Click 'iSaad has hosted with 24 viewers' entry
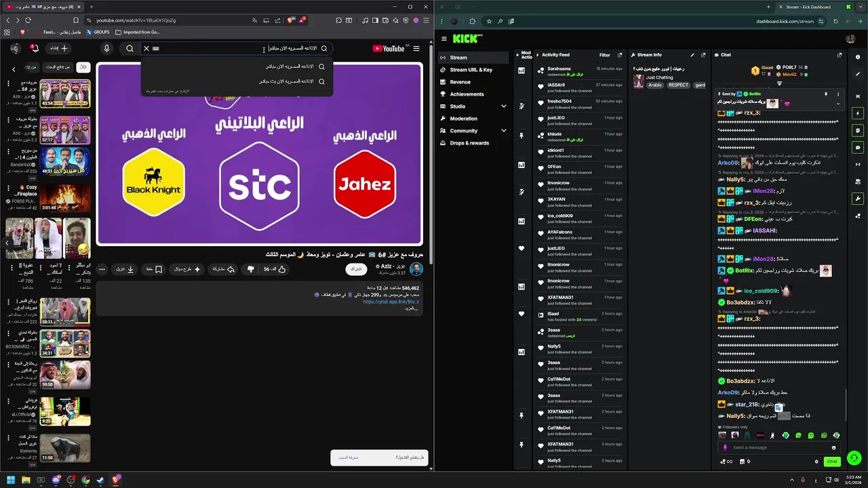The width and height of the screenshot is (868, 488). tap(580, 317)
